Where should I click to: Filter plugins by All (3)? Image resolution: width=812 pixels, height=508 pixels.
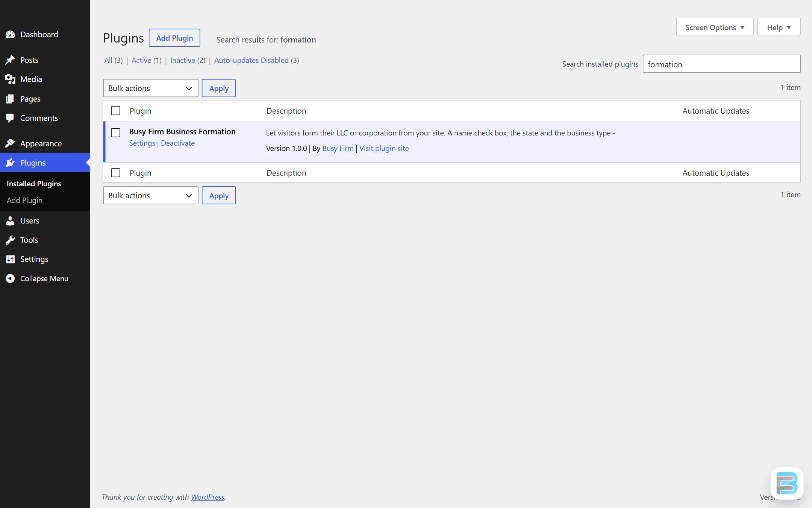pos(114,60)
